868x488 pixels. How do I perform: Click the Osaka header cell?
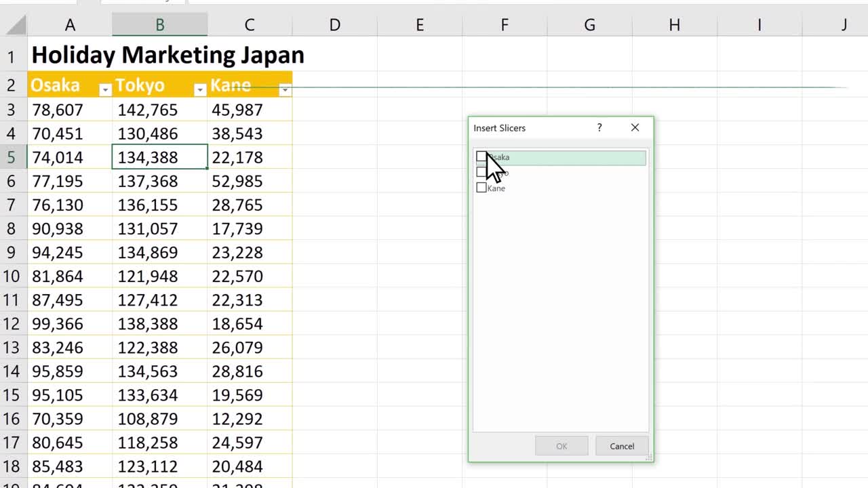pos(70,85)
